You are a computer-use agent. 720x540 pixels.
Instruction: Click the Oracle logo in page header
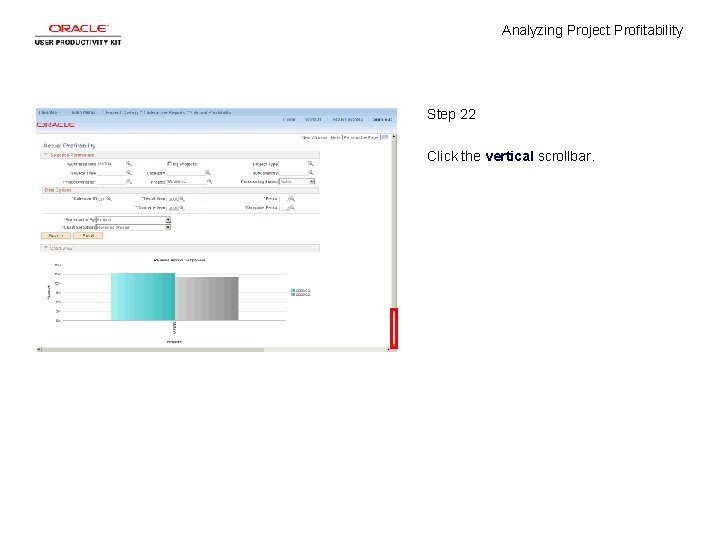coord(56,125)
